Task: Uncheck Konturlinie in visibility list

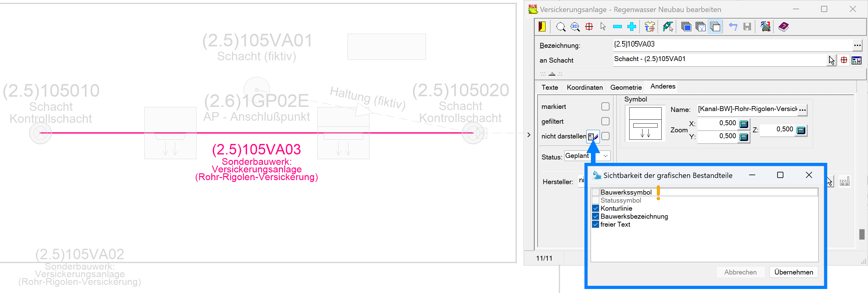Action: pyautogui.click(x=596, y=208)
